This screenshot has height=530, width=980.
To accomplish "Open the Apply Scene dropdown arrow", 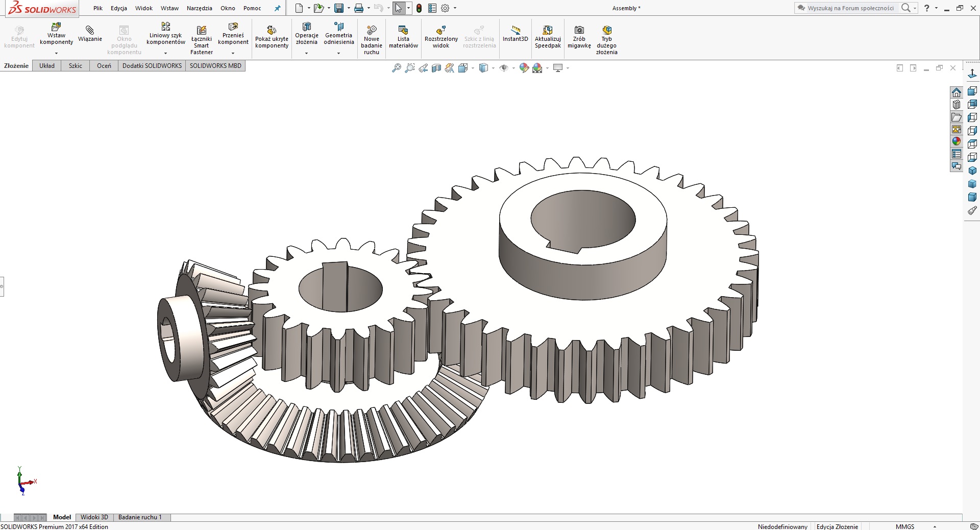I will pos(548,68).
